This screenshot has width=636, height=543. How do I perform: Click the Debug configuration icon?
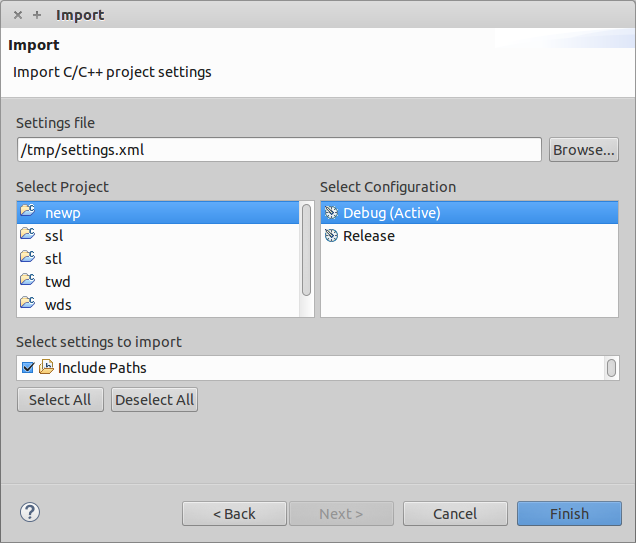pyautogui.click(x=331, y=212)
